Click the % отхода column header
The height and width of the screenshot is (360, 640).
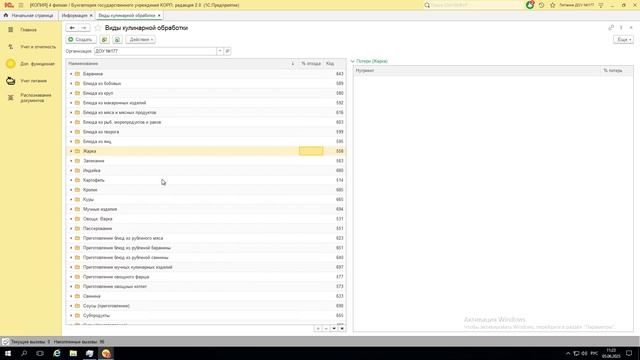pos(311,64)
